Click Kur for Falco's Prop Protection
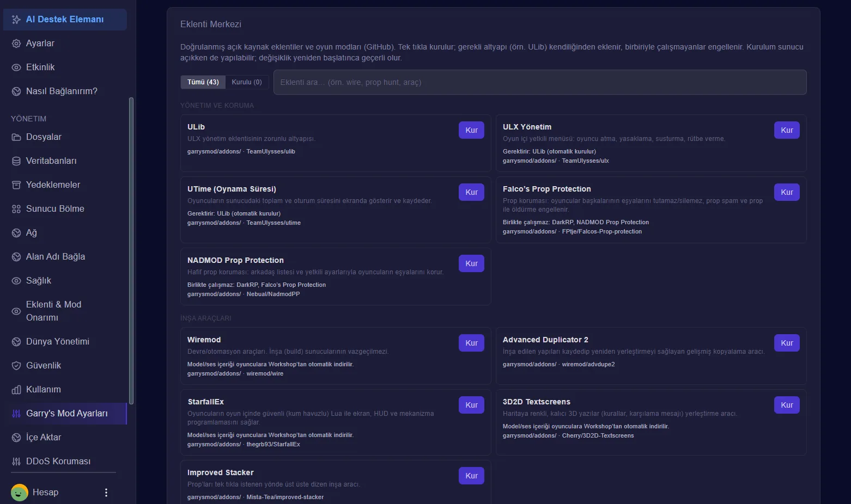Image resolution: width=851 pixels, height=504 pixels. tap(787, 192)
